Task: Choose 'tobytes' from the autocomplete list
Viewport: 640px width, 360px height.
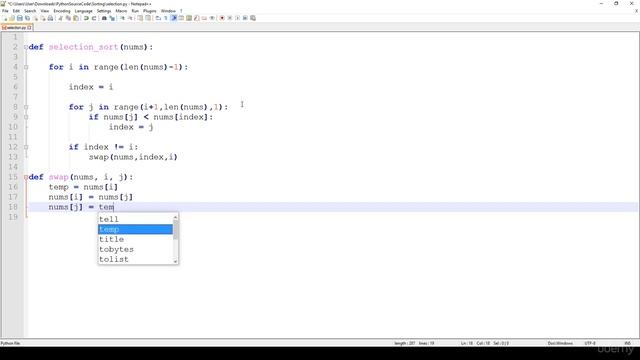Action: pyautogui.click(x=136, y=249)
